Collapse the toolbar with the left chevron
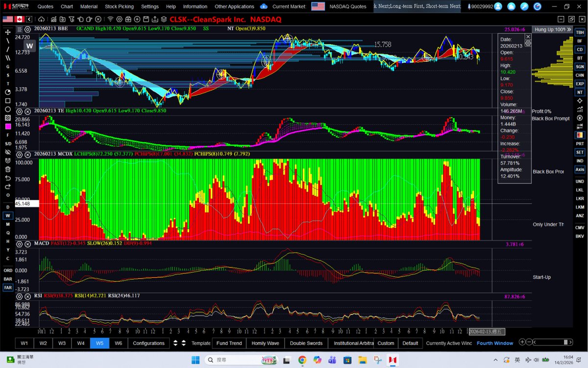 click(29, 19)
